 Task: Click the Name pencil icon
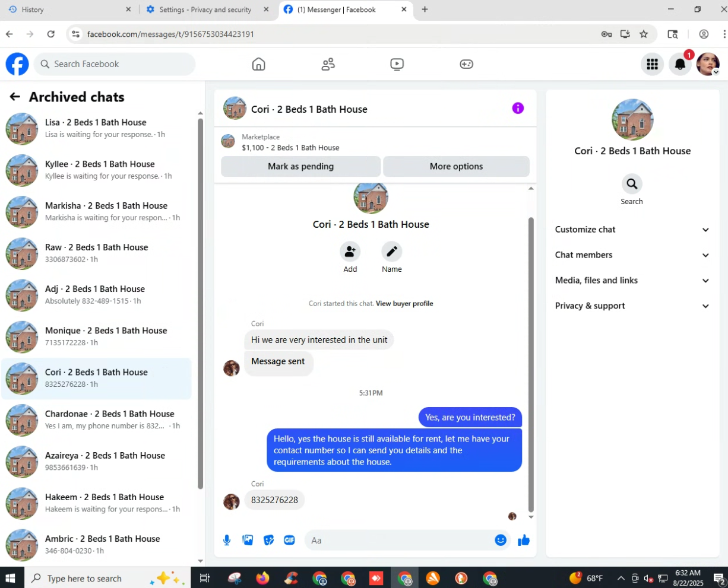tap(392, 252)
